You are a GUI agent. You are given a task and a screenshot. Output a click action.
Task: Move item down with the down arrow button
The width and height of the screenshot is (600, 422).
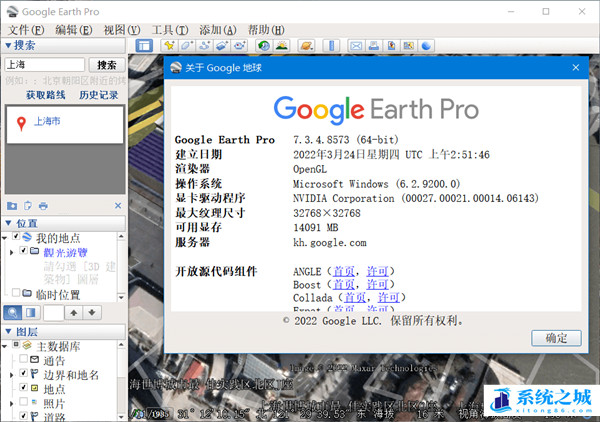pyautogui.click(x=92, y=313)
